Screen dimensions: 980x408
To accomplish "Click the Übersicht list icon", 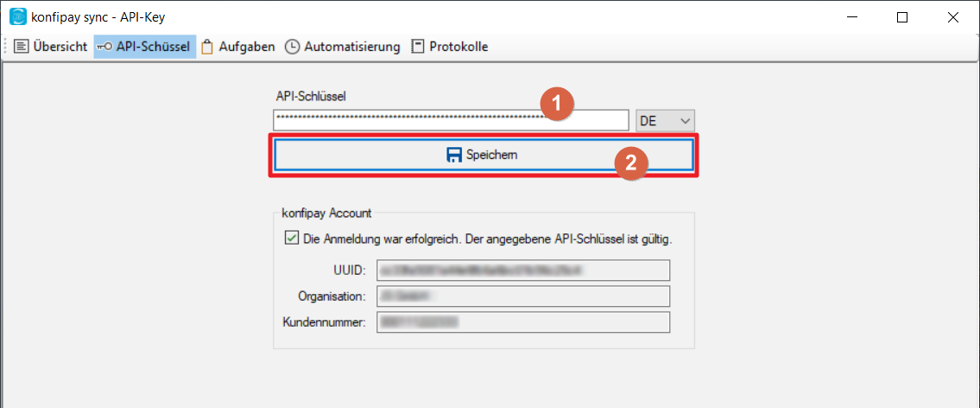I will 22,47.
